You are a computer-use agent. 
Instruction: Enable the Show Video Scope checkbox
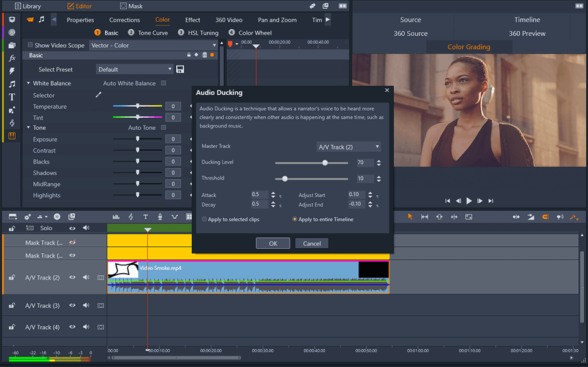[x=30, y=45]
